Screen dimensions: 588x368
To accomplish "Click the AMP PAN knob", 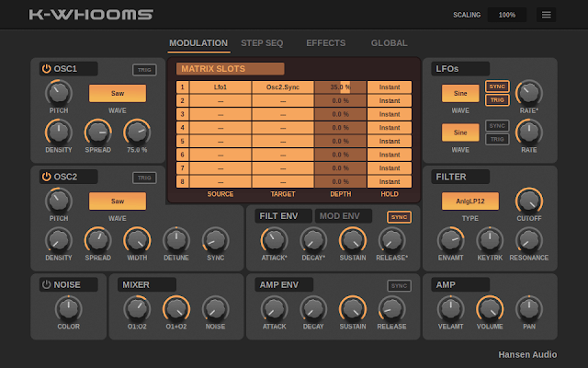I will pos(529,309).
